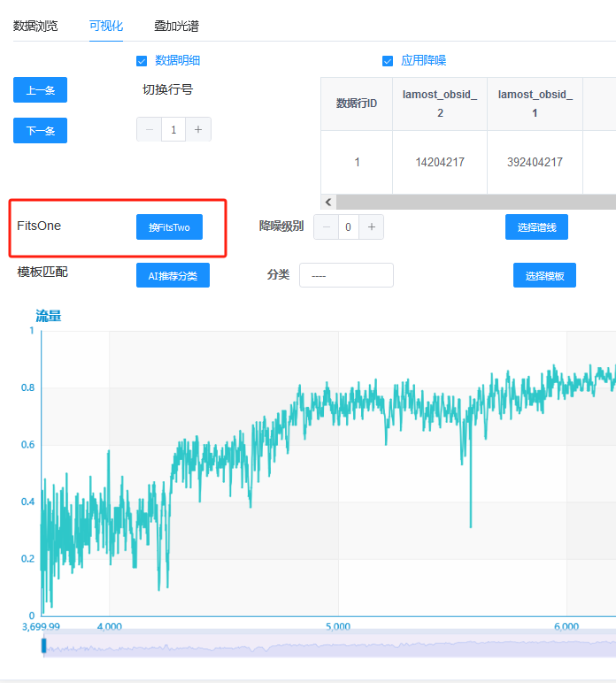Open the 选择模板 button
Image resolution: width=616 pixels, height=683 pixels.
click(544, 276)
